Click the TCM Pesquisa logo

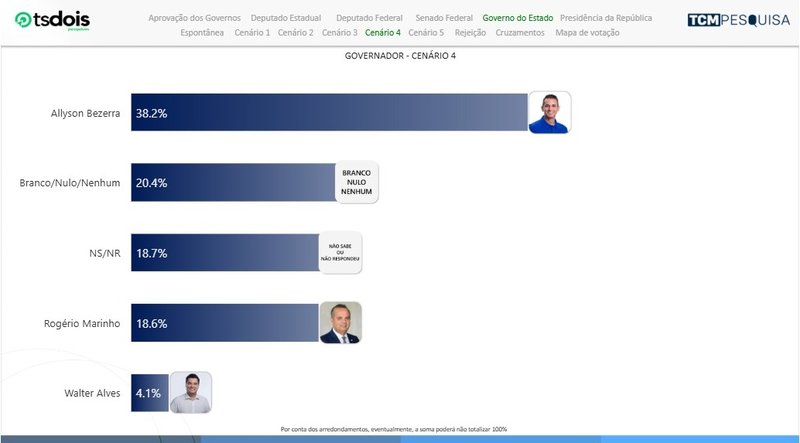[738, 20]
